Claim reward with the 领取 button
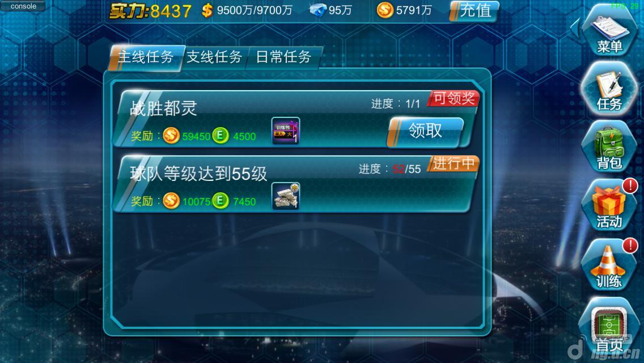 point(426,131)
